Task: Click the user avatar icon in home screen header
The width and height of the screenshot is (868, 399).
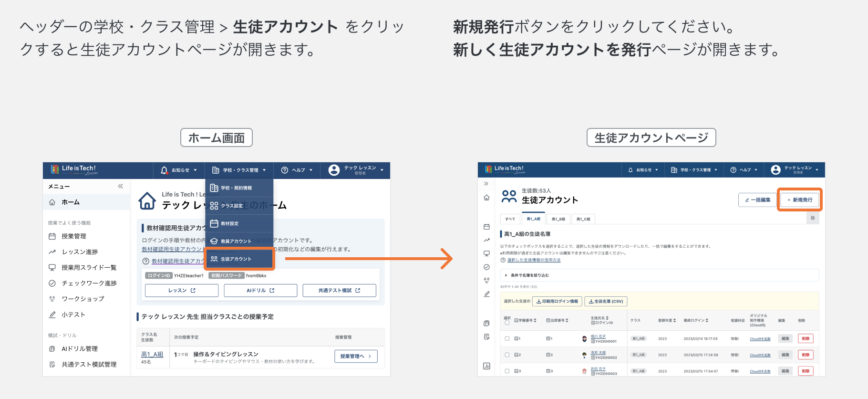Action: pyautogui.click(x=334, y=170)
